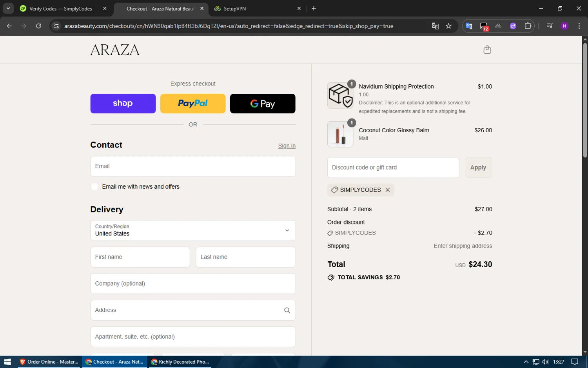Click the Sign in link
Image resolution: width=588 pixels, height=368 pixels.
tap(287, 146)
